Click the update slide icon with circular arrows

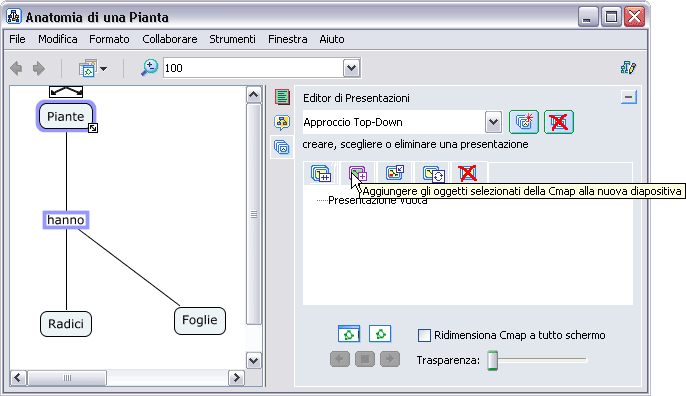click(434, 173)
